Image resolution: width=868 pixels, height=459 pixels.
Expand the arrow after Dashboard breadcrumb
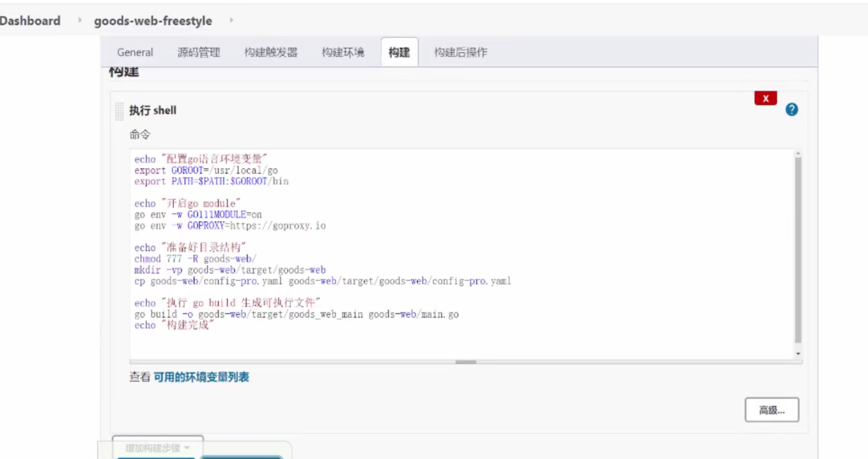click(x=80, y=20)
